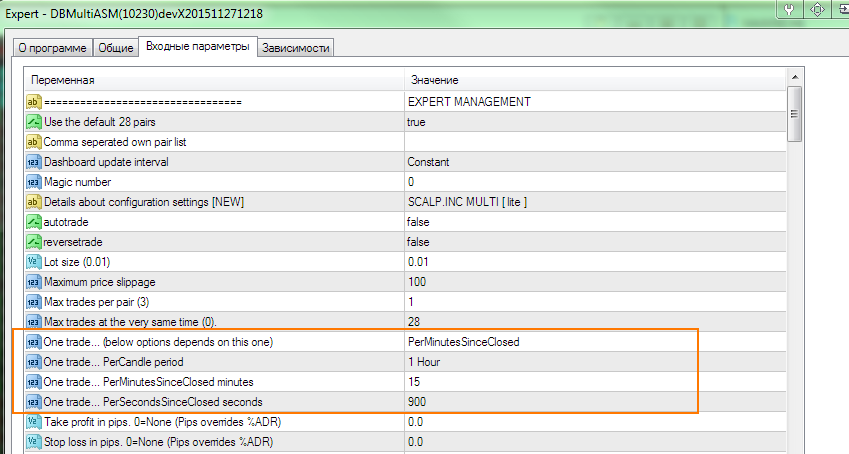Click the string icon for Details about configuration settings
The image size is (849, 454).
point(34,202)
